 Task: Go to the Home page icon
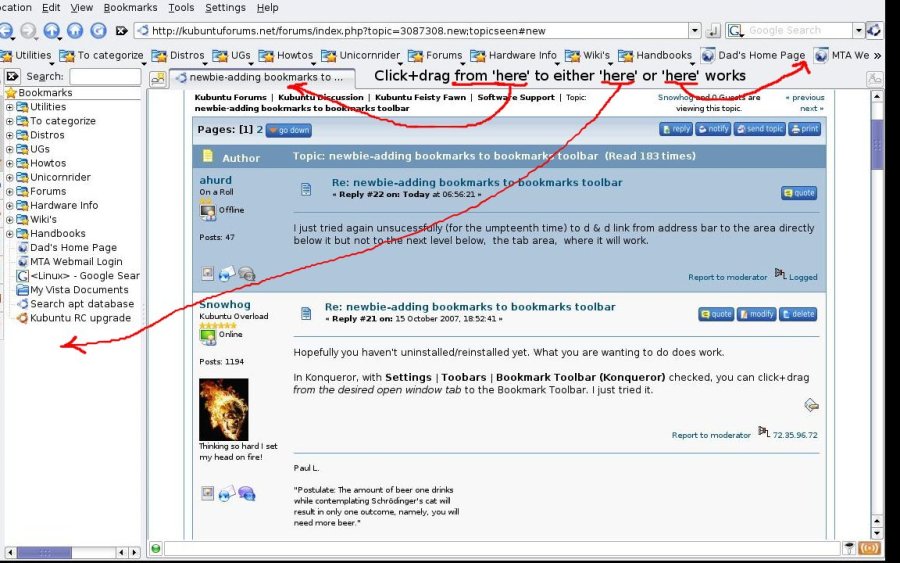pyautogui.click(x=75, y=30)
